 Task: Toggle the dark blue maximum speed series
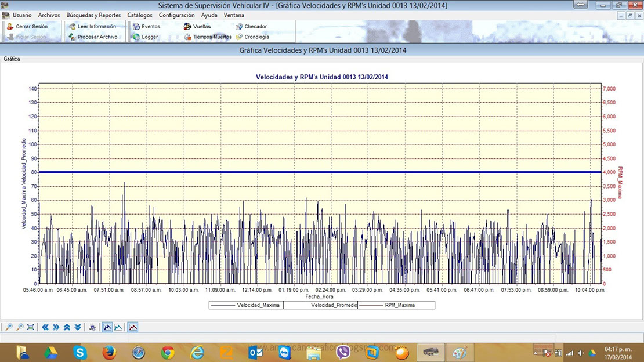(x=107, y=327)
